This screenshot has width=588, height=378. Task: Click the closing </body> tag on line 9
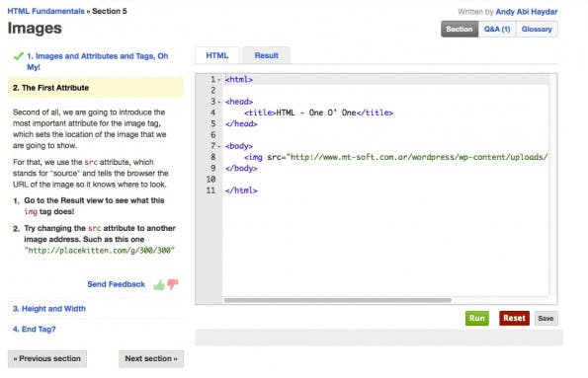pyautogui.click(x=241, y=168)
